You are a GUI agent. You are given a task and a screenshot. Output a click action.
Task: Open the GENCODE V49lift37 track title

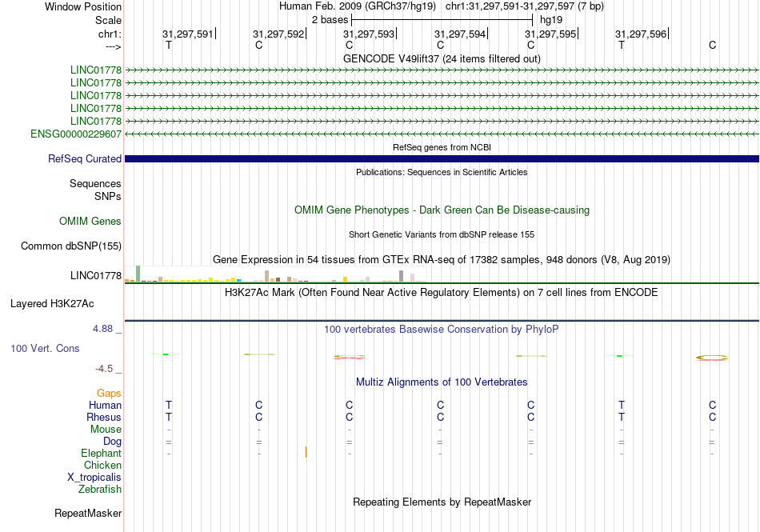tap(442, 58)
